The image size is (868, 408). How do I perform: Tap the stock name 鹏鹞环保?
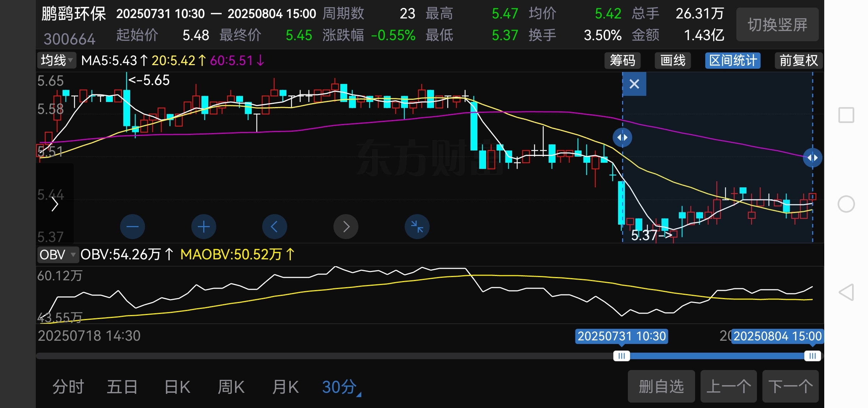click(x=74, y=14)
